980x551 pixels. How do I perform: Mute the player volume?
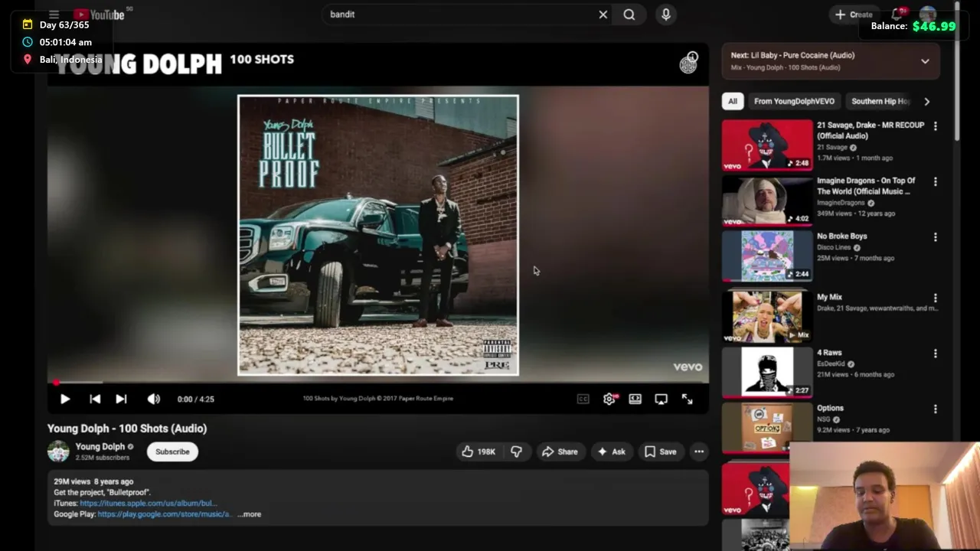click(x=154, y=399)
